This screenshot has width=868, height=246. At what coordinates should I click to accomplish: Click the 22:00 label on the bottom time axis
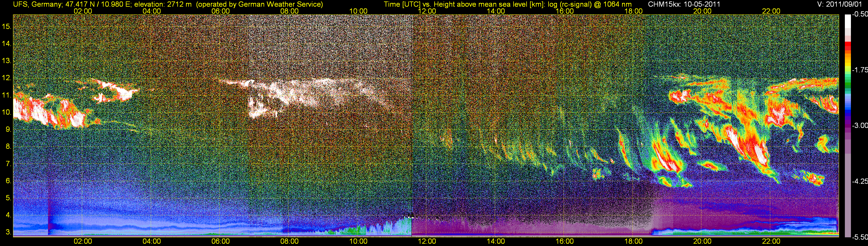(x=771, y=241)
